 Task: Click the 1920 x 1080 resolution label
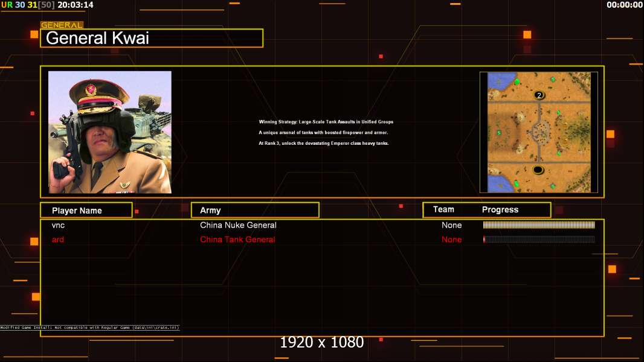pos(322,342)
